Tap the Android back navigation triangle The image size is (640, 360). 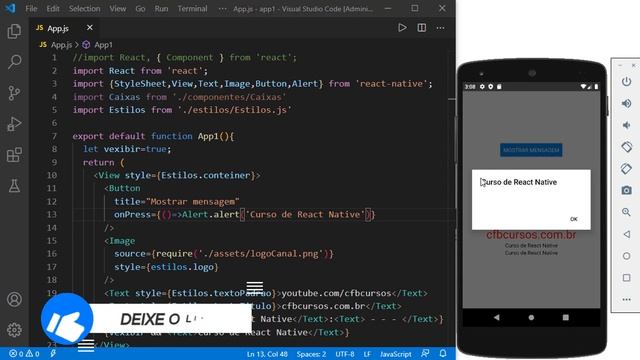click(x=497, y=317)
